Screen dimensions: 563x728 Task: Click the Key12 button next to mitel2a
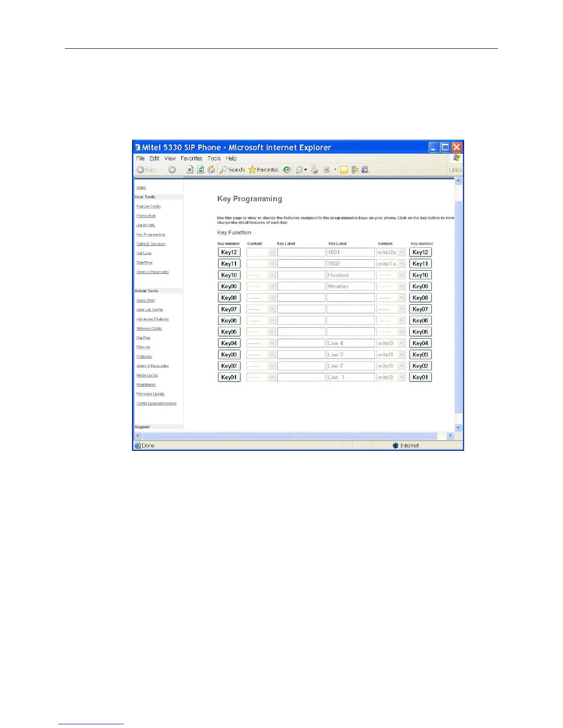(420, 252)
